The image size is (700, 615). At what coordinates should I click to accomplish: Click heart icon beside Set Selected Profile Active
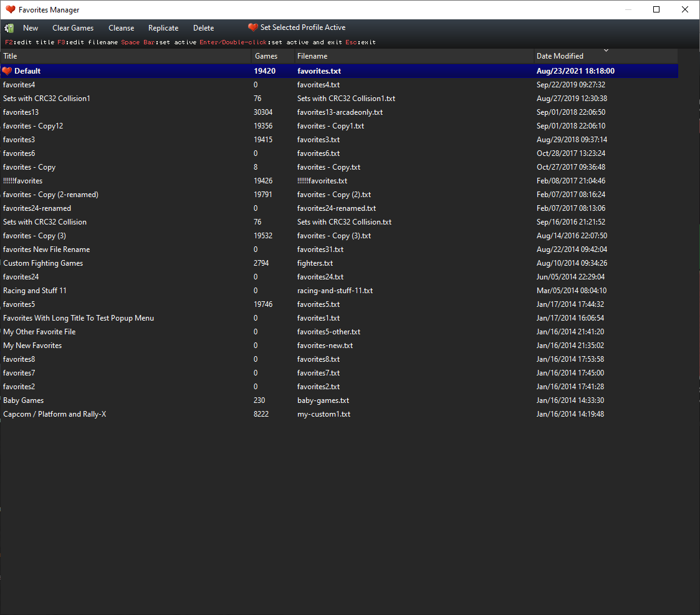click(x=252, y=27)
